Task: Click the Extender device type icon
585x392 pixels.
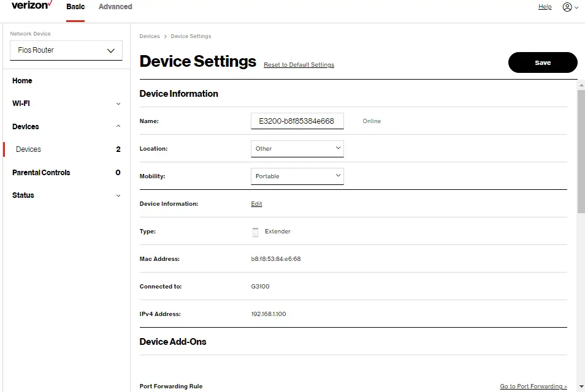Action: pos(256,232)
